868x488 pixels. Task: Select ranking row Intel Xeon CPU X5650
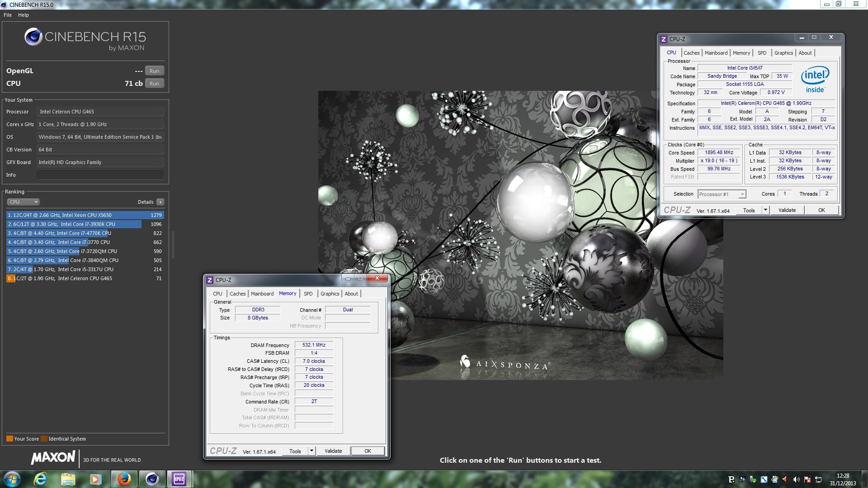coord(85,215)
